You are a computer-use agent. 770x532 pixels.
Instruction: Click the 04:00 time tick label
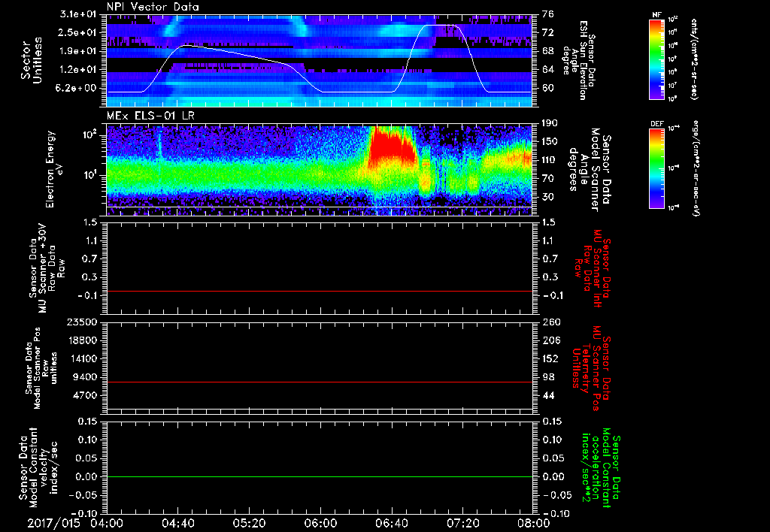107,523
